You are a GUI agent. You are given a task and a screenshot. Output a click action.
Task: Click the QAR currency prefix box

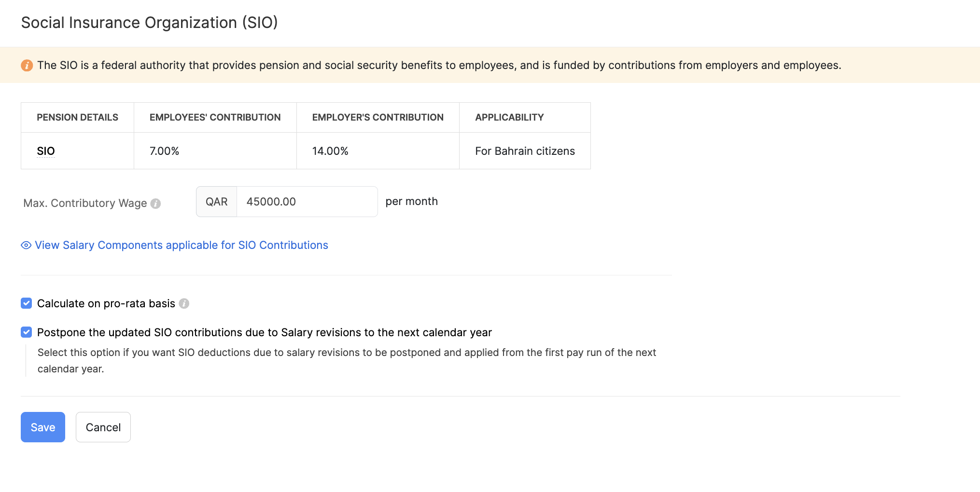click(x=217, y=202)
